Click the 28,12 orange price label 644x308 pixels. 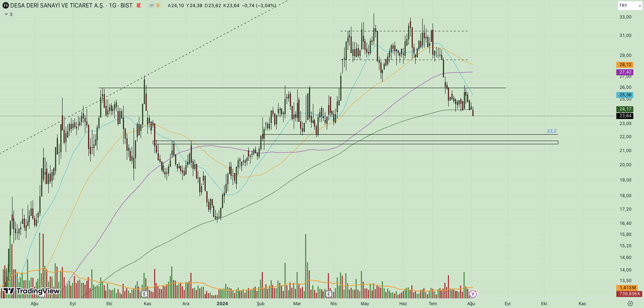(625, 64)
